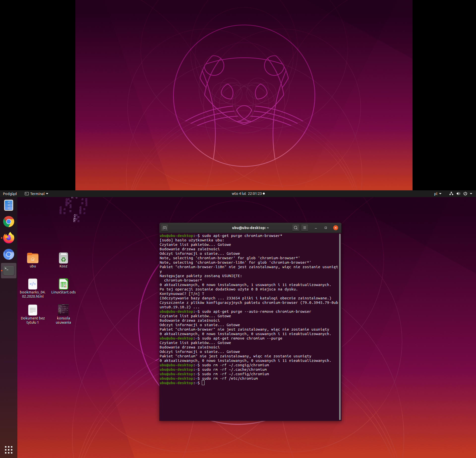The image size is (476, 458).
Task: Click the 'Następujące pakiety zostaną USUNIĘTE:' line
Action: coord(201,276)
